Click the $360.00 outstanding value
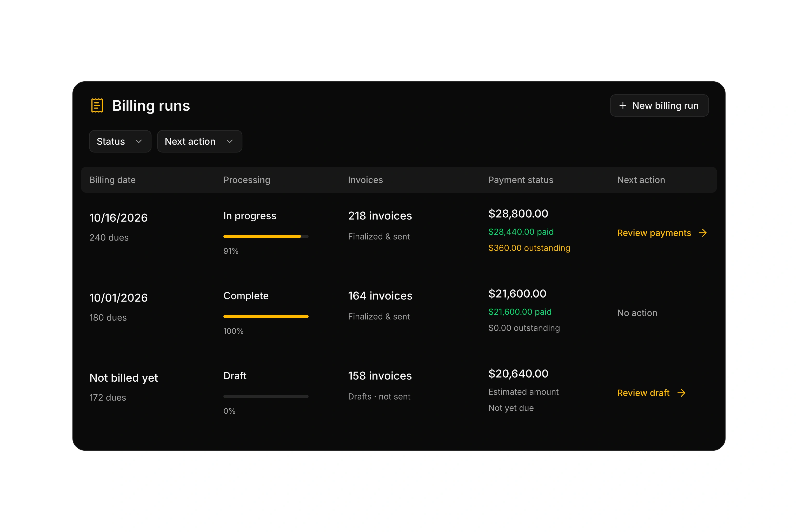 [529, 248]
